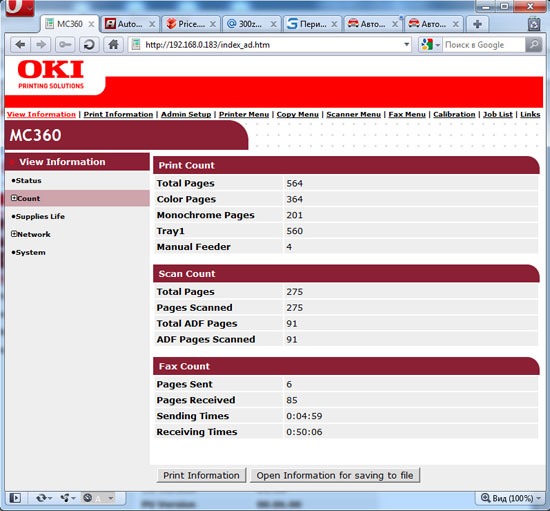Open the View Information link

[x=41, y=114]
